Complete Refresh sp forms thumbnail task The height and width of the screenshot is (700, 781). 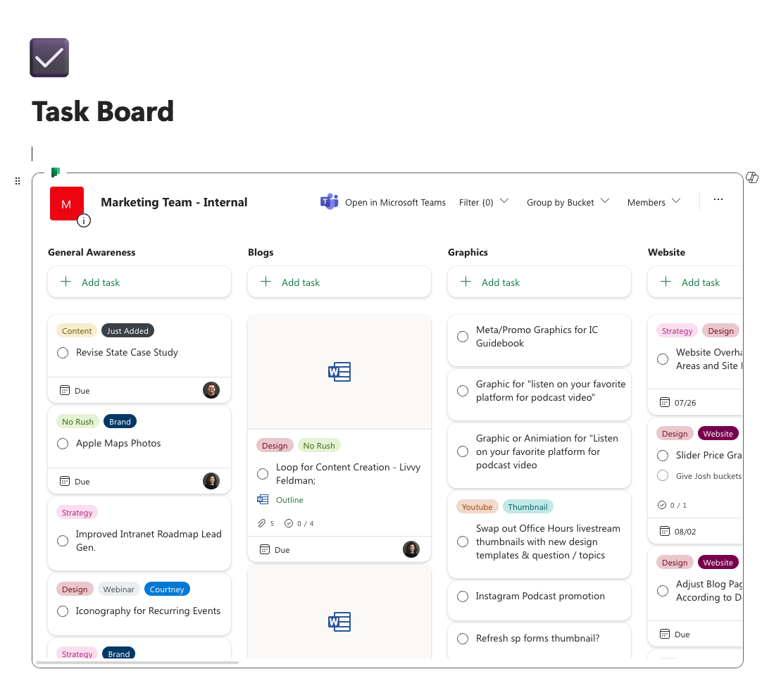[x=463, y=639]
